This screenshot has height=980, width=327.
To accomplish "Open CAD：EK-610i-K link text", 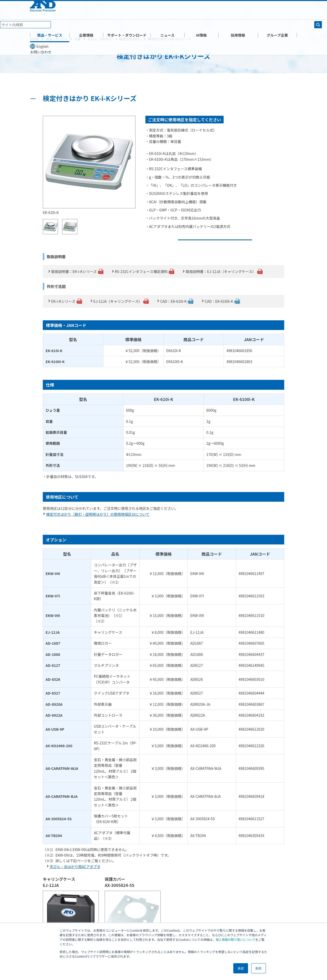I will coord(173,301).
